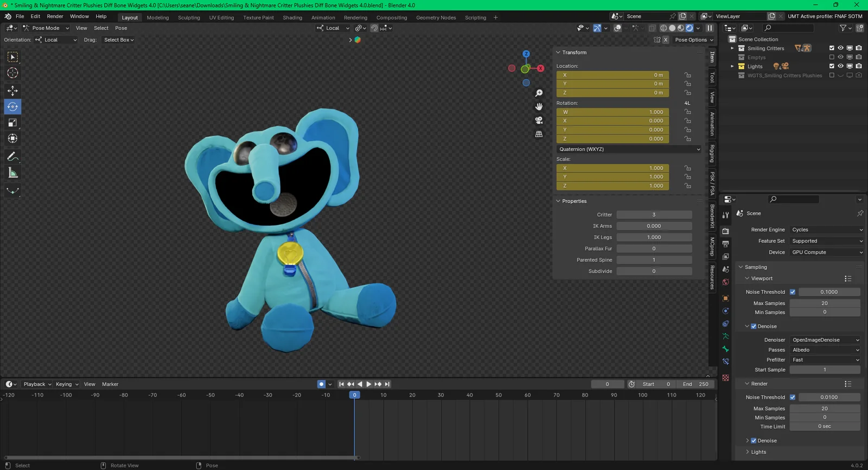The image size is (868, 470).
Task: Adjust the IK Legs slider
Action: click(654, 237)
